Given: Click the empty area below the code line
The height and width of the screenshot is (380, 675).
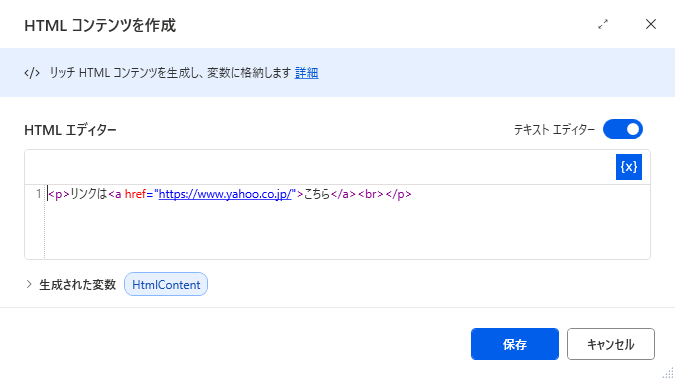Looking at the screenshot, I should [x=347, y=230].
